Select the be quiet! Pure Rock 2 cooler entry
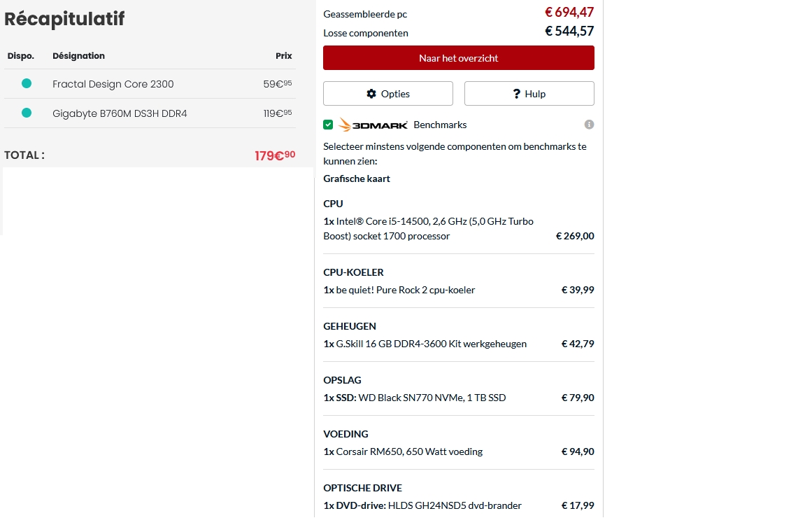Image resolution: width=812 pixels, height=518 pixels. click(x=399, y=290)
